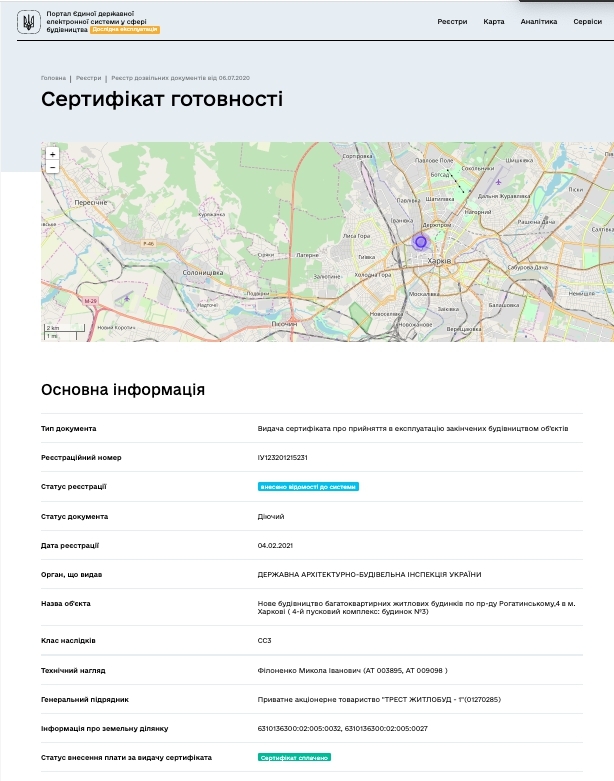Click the Технічний нагляд row label
This screenshot has width=614, height=781.
(73, 670)
